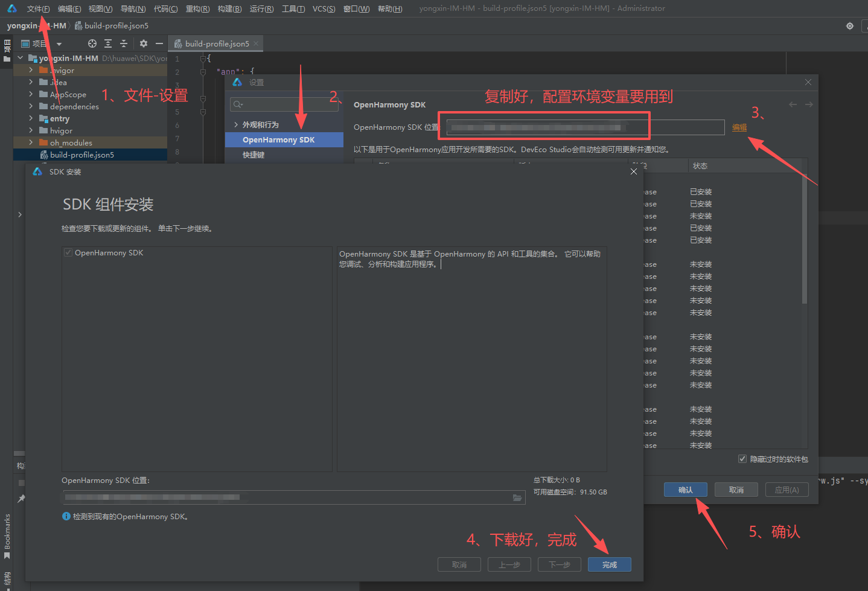Click the settings back navigation arrow

tap(793, 104)
